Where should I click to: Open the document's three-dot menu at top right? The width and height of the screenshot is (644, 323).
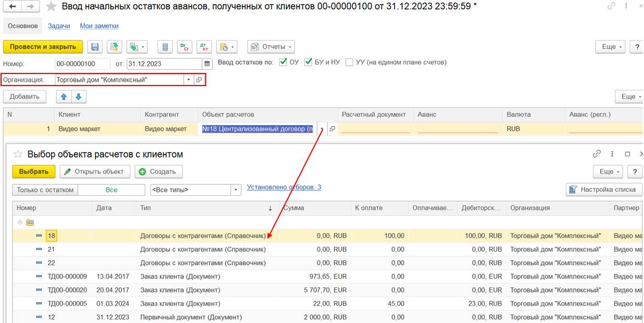(x=626, y=7)
